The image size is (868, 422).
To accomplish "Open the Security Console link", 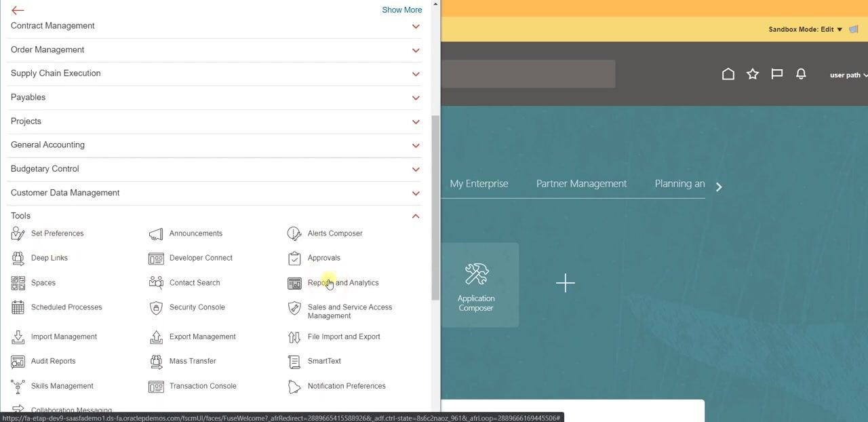I will [197, 307].
